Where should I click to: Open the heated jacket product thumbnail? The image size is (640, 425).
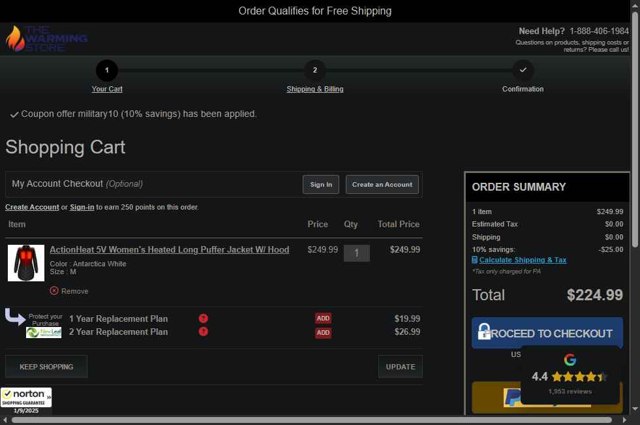(x=26, y=263)
